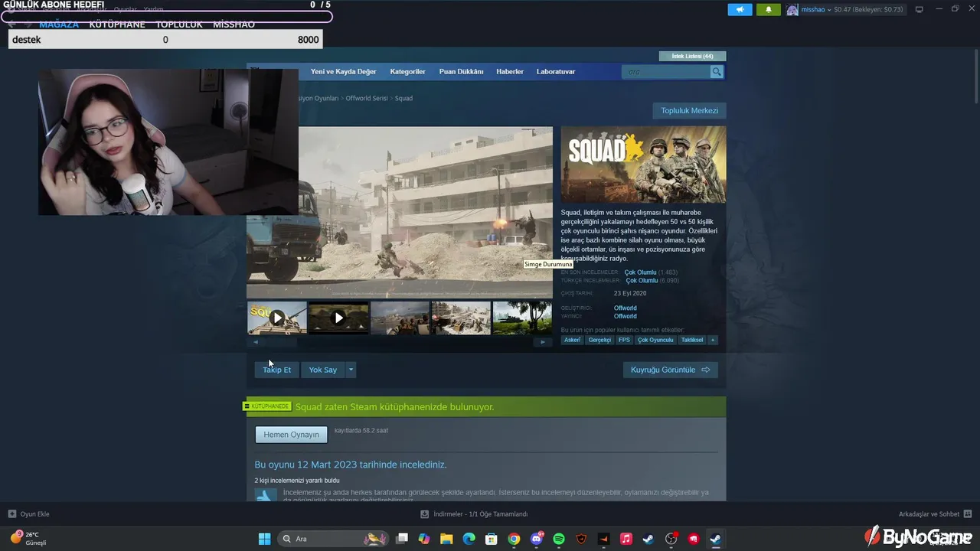Open Offworld publisher link
Viewport: 980px width, 551px height.
pyautogui.click(x=625, y=316)
